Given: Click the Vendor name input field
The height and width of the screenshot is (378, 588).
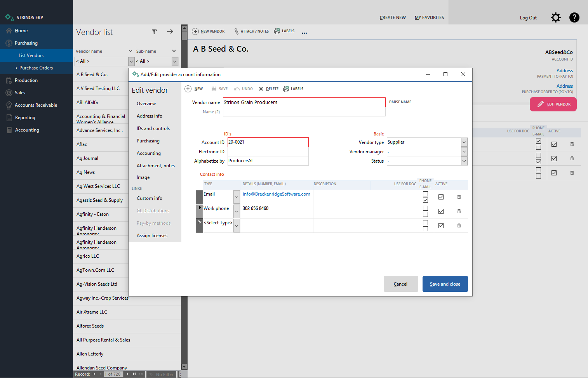Looking at the screenshot, I should [x=304, y=102].
